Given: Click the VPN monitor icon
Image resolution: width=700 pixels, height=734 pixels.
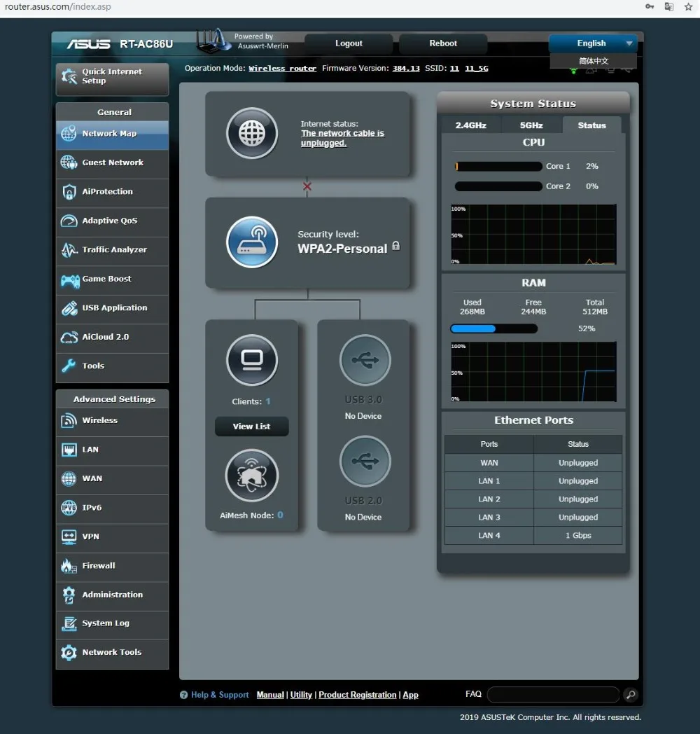Looking at the screenshot, I should 69,536.
